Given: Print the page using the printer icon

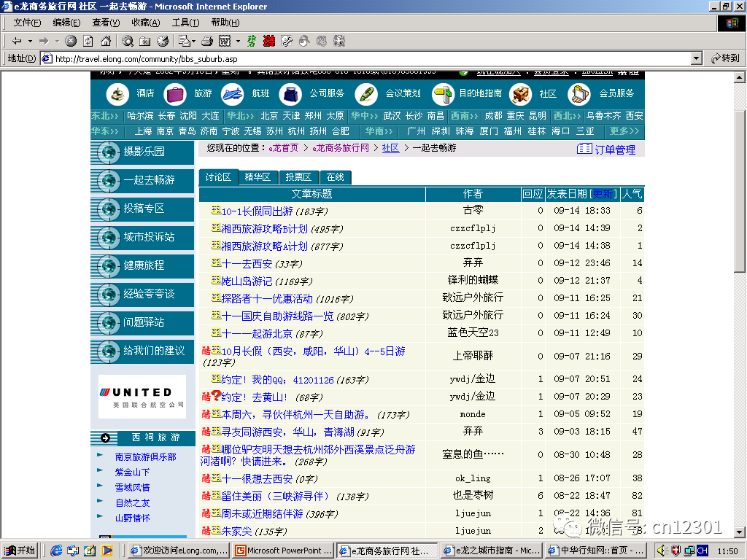Looking at the screenshot, I should tap(206, 42).
